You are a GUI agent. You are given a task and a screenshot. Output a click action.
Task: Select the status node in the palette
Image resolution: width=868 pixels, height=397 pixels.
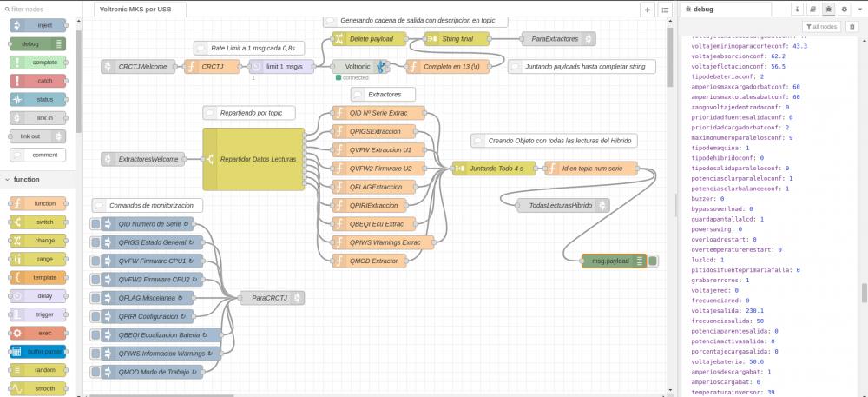pos(38,100)
